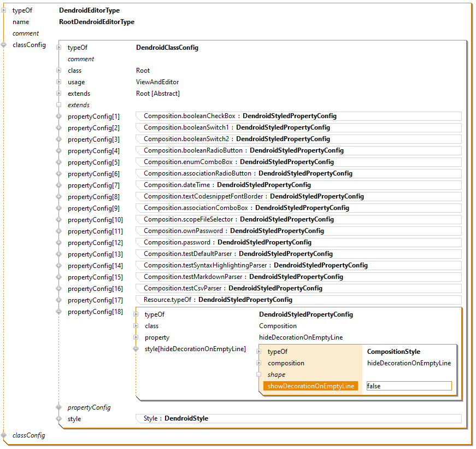This screenshot has width=476, height=449.
Task: Expand the extends Root [Abstract] arrow
Action: [x=58, y=93]
